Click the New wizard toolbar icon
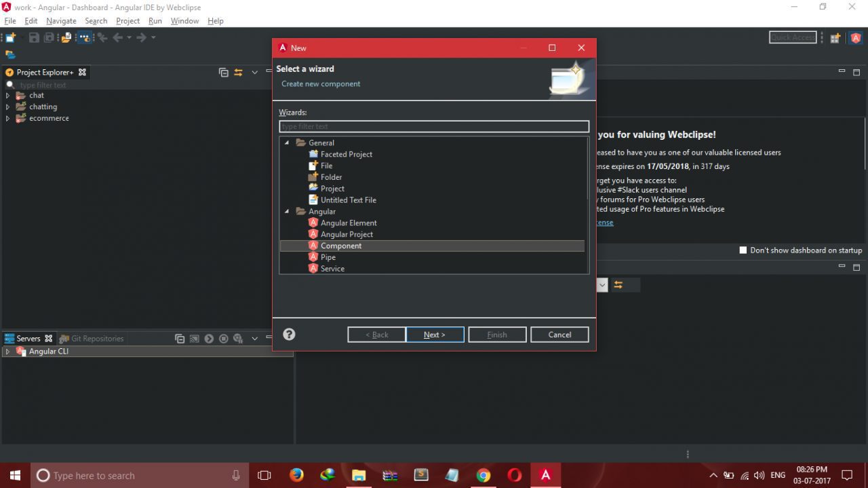The width and height of the screenshot is (868, 488). coord(10,38)
